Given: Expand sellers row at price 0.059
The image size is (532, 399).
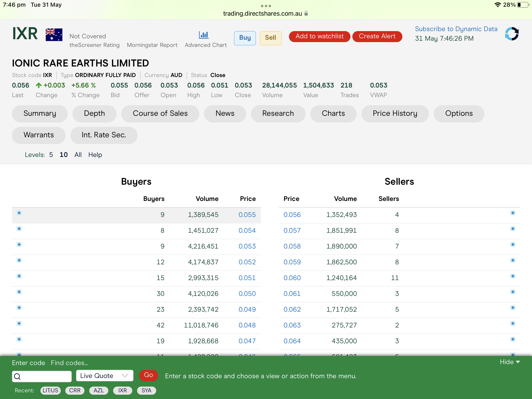Looking at the screenshot, I should point(513,260).
